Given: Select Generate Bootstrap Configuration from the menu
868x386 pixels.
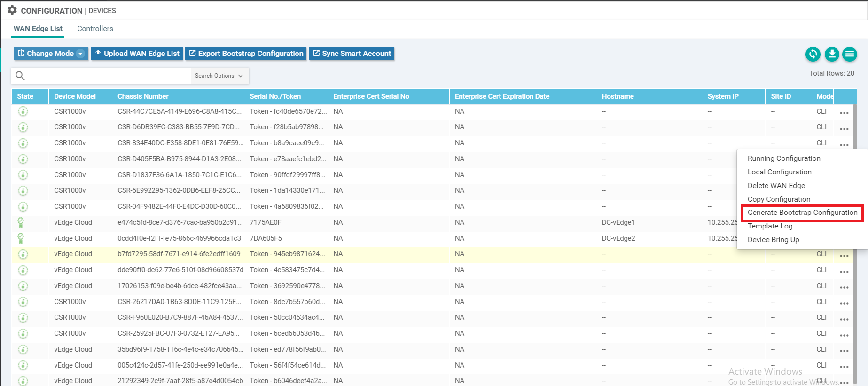Looking at the screenshot, I should pyautogui.click(x=802, y=213).
